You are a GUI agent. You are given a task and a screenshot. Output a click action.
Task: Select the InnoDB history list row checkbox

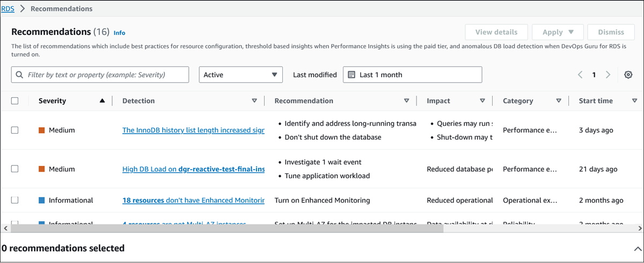[15, 130]
